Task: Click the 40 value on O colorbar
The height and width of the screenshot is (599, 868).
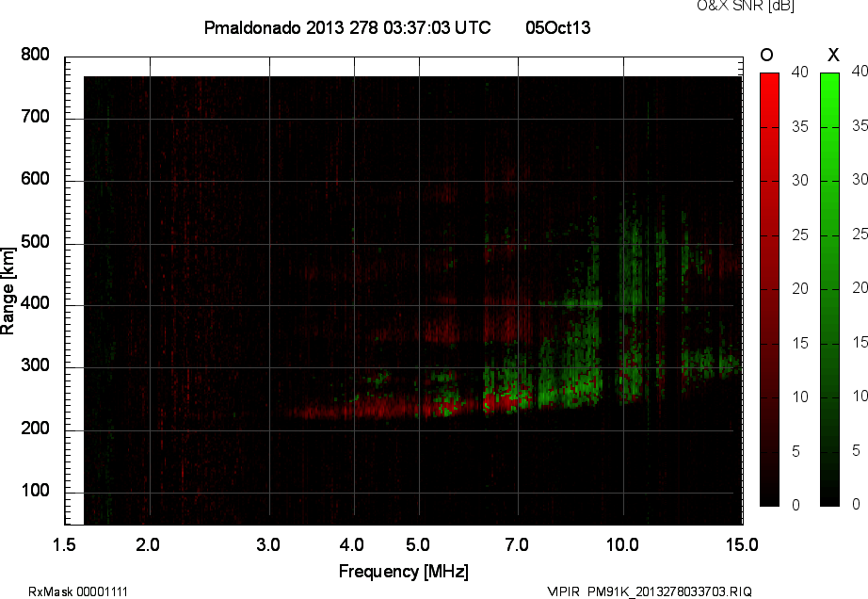Action: click(x=800, y=72)
